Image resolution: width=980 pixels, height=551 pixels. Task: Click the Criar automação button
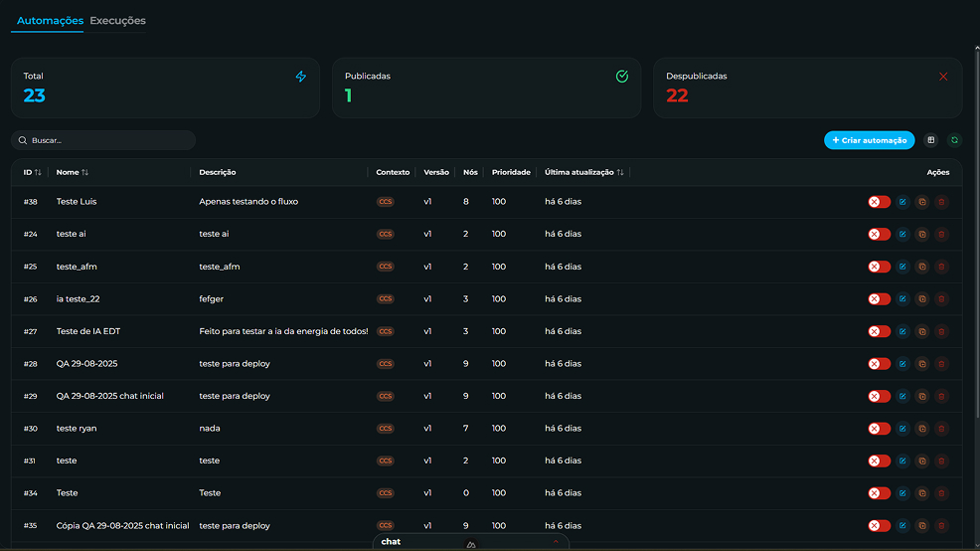tap(869, 140)
